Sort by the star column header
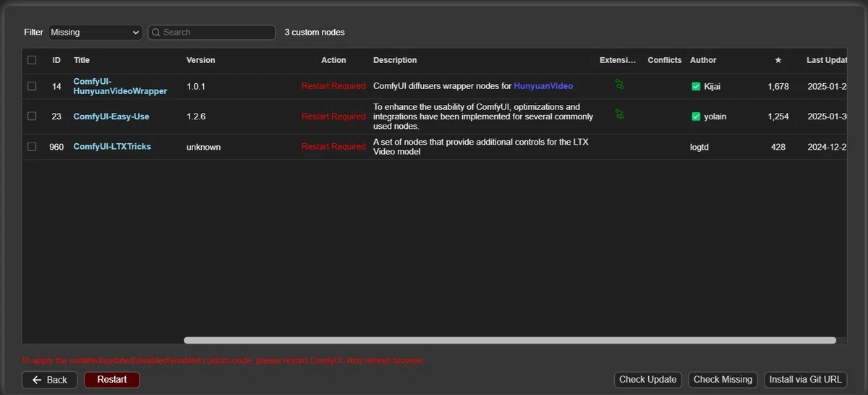 pos(778,60)
